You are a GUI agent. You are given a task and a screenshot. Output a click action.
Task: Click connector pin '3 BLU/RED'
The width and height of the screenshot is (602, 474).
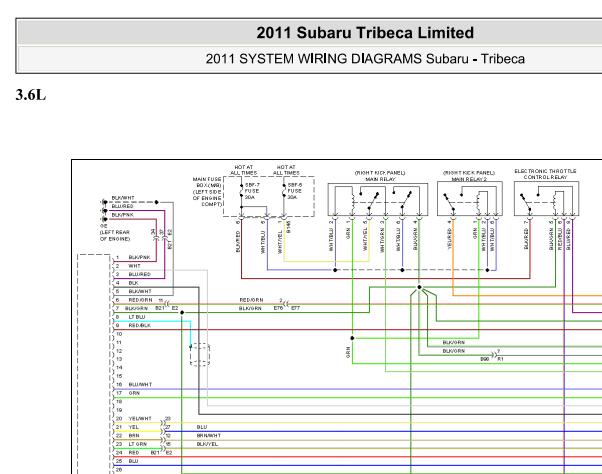point(133,274)
